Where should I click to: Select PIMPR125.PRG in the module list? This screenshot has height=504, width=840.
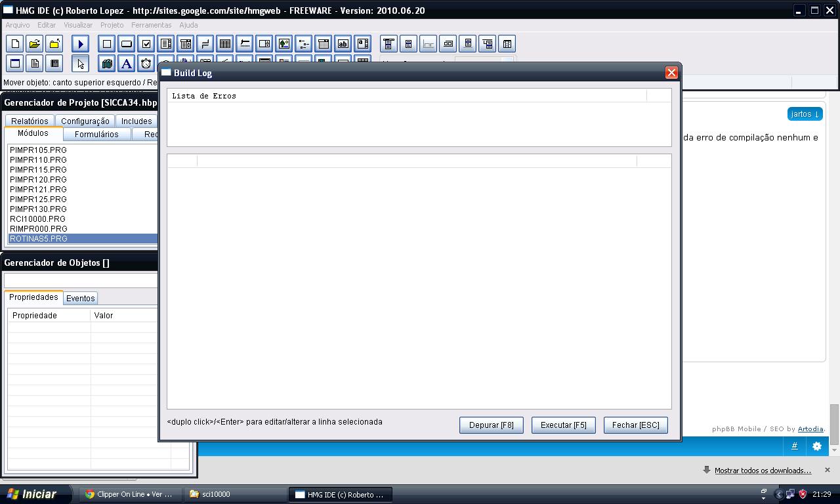click(83, 199)
